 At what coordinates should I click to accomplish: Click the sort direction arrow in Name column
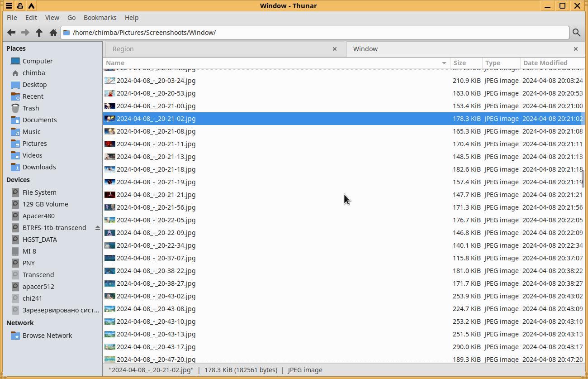(444, 63)
